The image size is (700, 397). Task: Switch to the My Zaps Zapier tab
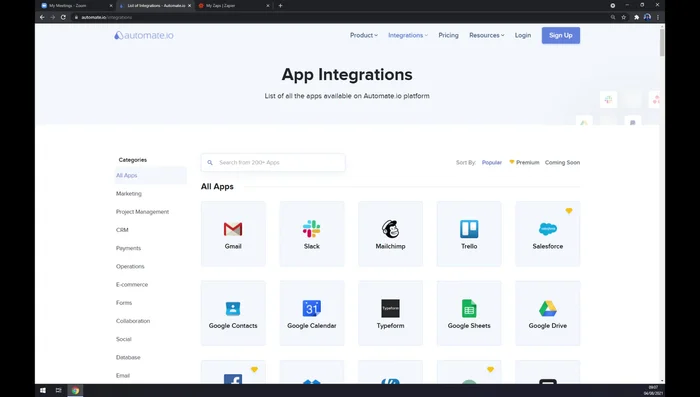point(233,5)
